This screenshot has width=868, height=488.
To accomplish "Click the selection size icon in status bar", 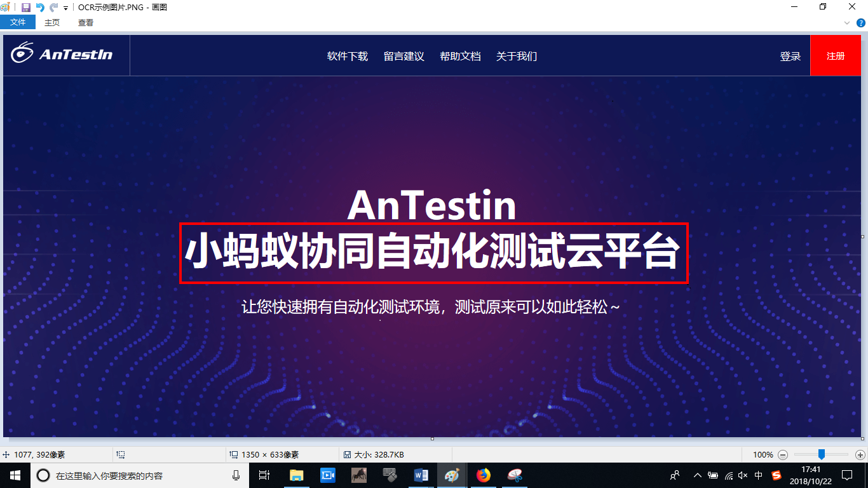I will point(121,455).
